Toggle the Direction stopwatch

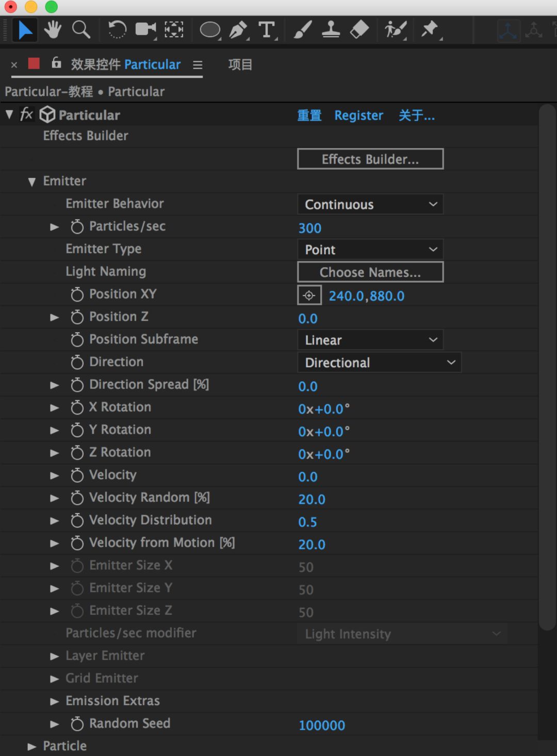(x=77, y=362)
